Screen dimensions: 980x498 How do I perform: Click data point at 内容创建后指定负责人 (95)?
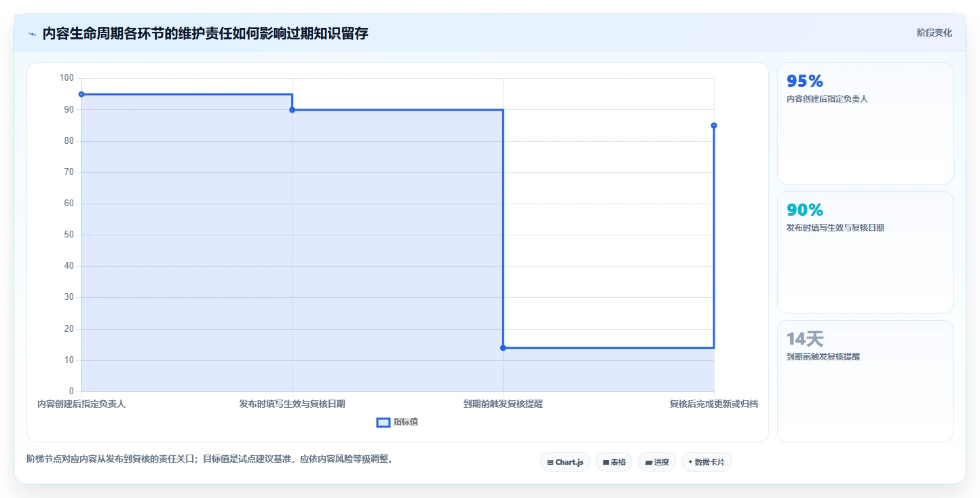81,94
